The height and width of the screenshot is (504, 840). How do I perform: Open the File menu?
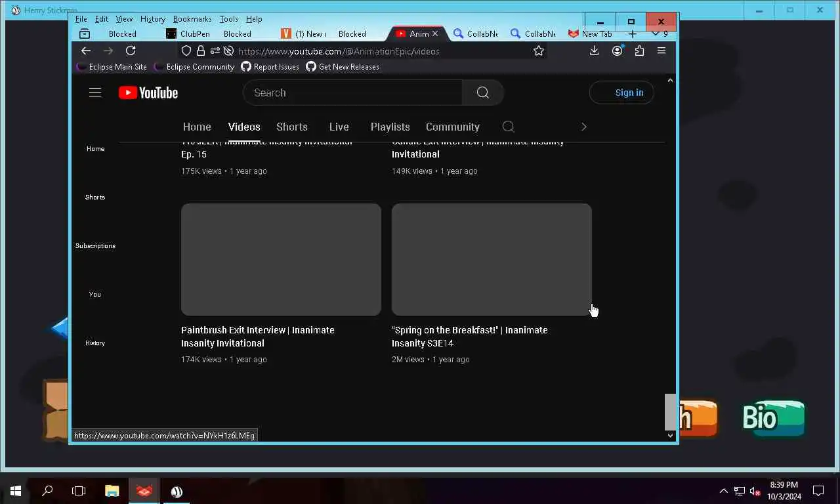pyautogui.click(x=81, y=19)
